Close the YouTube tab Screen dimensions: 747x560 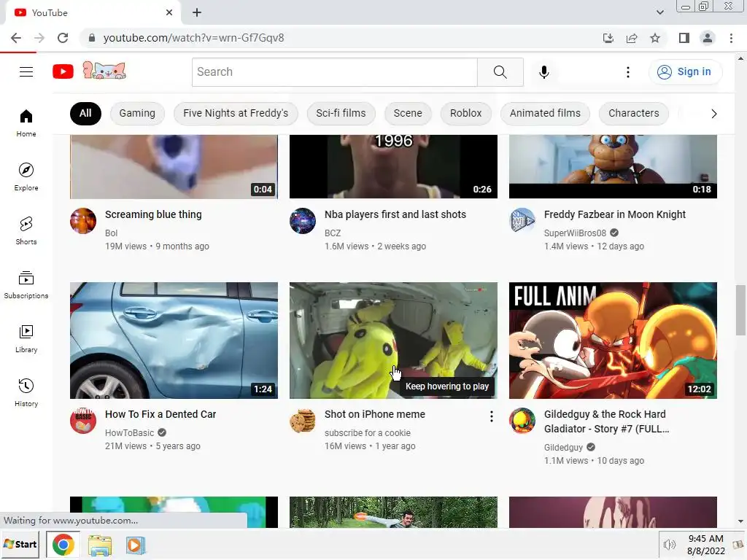[x=169, y=13]
